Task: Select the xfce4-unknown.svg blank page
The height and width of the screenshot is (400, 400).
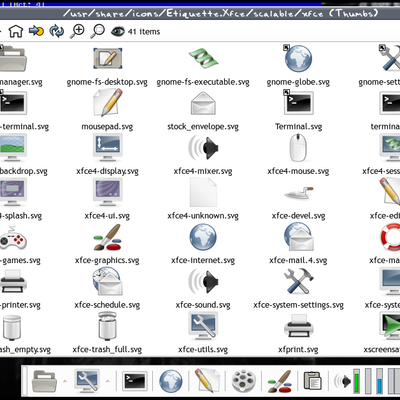Action: tap(203, 192)
